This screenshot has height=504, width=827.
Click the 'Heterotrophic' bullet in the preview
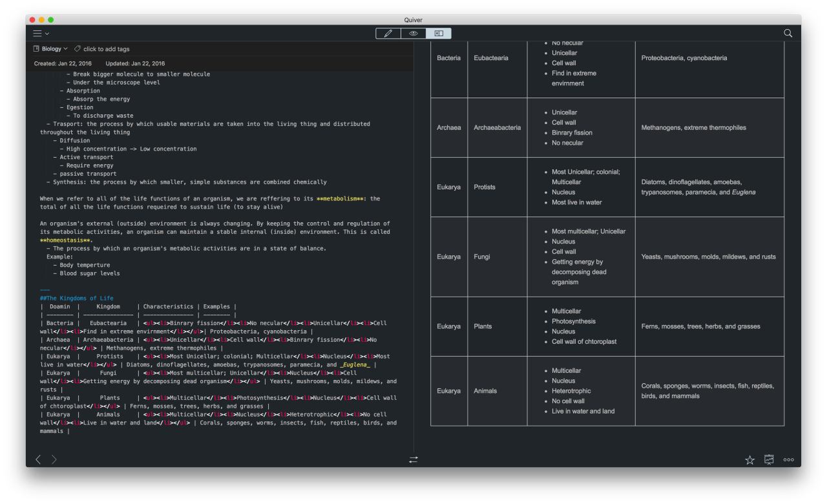point(571,391)
